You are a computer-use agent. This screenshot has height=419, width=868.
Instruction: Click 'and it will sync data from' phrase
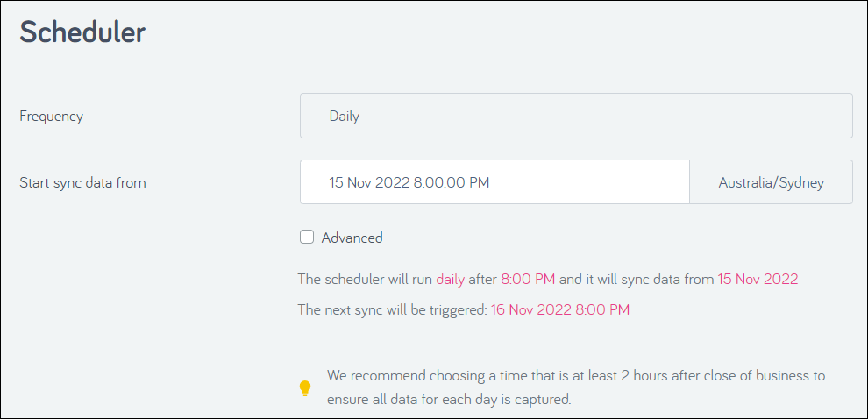pos(637,279)
